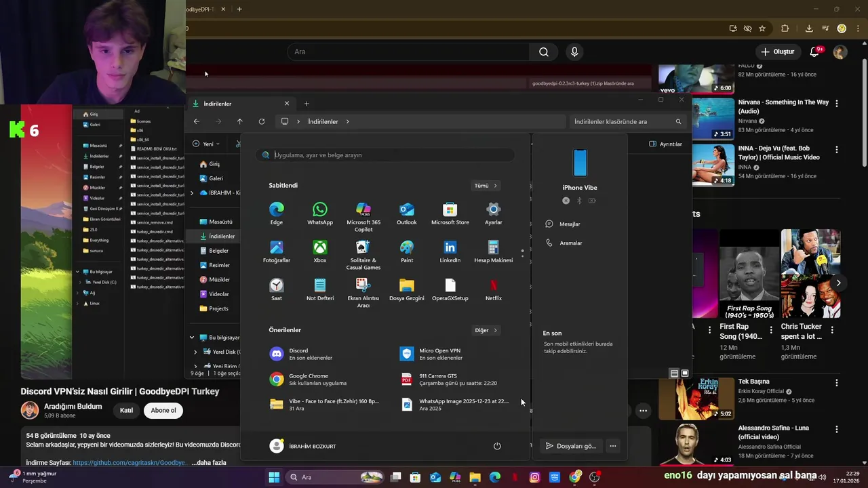Click YouTube Oluştur create button
The width and height of the screenshot is (868, 488).
coord(777,52)
